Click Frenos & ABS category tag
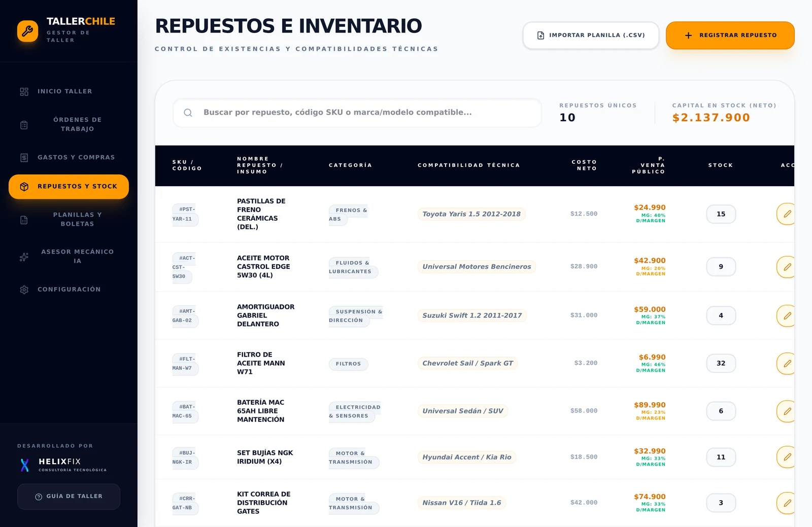 [348, 214]
